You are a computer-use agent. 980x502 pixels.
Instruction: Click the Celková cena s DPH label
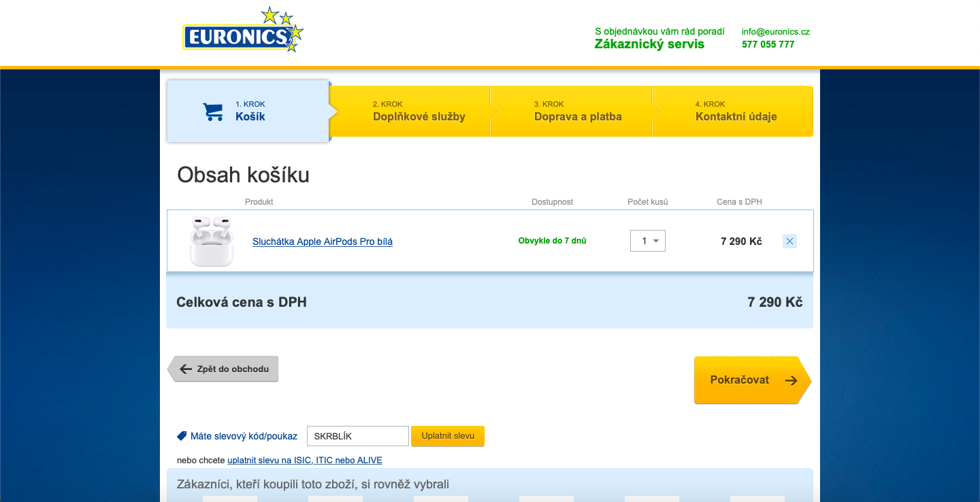(x=242, y=302)
